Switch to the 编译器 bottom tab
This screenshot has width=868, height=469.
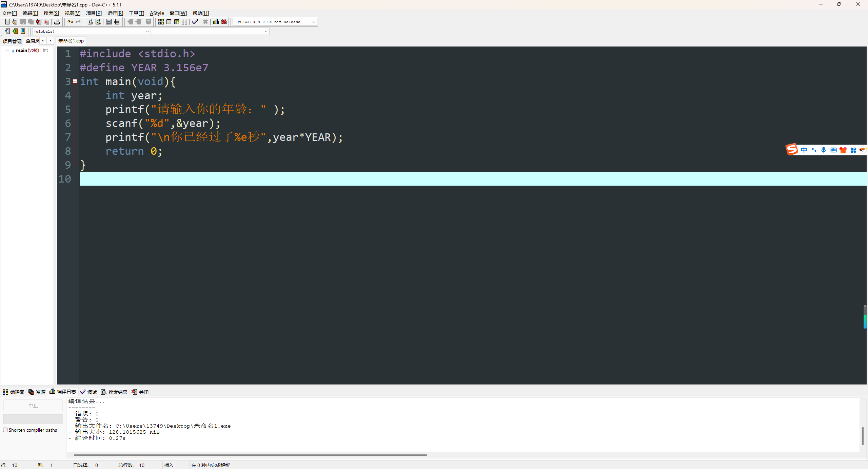[x=14, y=392]
